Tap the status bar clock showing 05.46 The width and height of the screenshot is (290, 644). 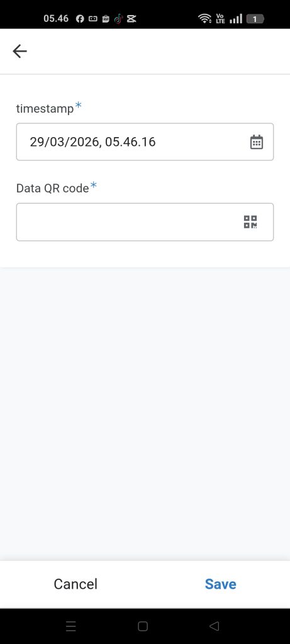[56, 18]
